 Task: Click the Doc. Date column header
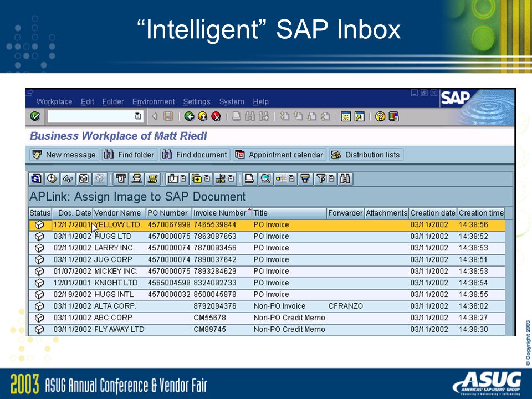(x=73, y=213)
